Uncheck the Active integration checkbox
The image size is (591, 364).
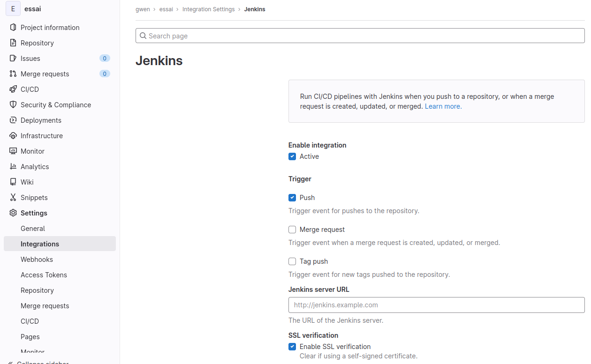click(x=292, y=156)
